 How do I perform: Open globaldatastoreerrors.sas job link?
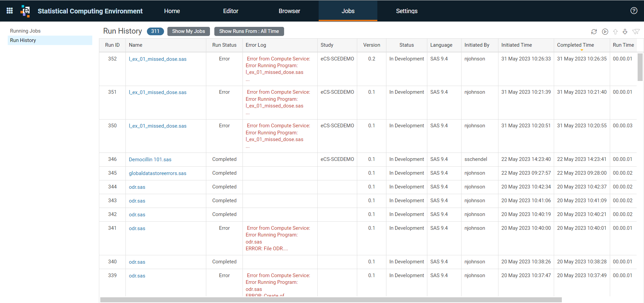point(157,173)
